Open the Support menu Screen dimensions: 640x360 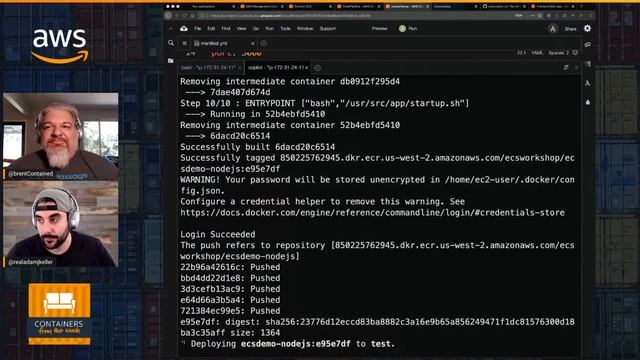pos(327,29)
